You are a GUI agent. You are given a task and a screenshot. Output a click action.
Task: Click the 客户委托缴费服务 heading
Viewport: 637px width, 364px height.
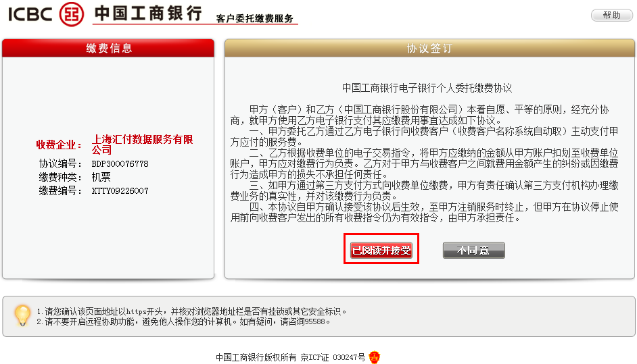[x=255, y=19]
